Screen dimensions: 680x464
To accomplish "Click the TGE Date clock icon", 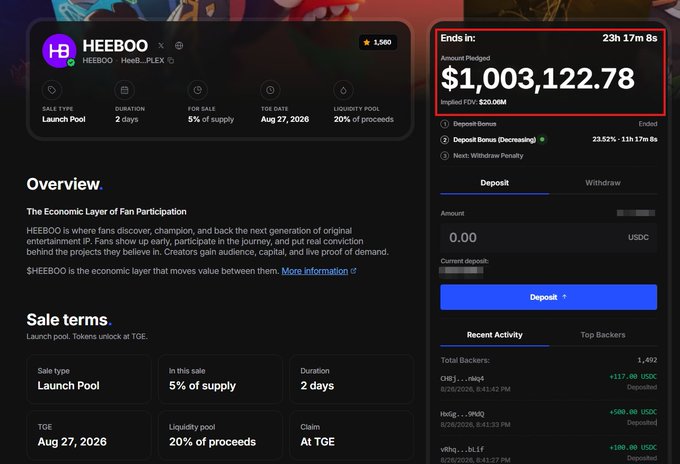I will (270, 90).
